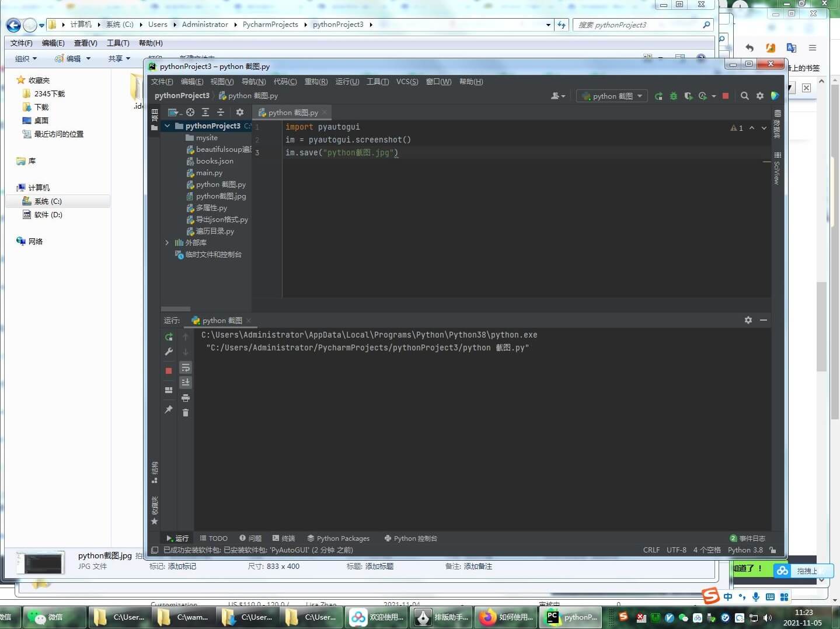The height and width of the screenshot is (629, 840).
Task: Open the project view selector dropdown
Action: pos(175,112)
